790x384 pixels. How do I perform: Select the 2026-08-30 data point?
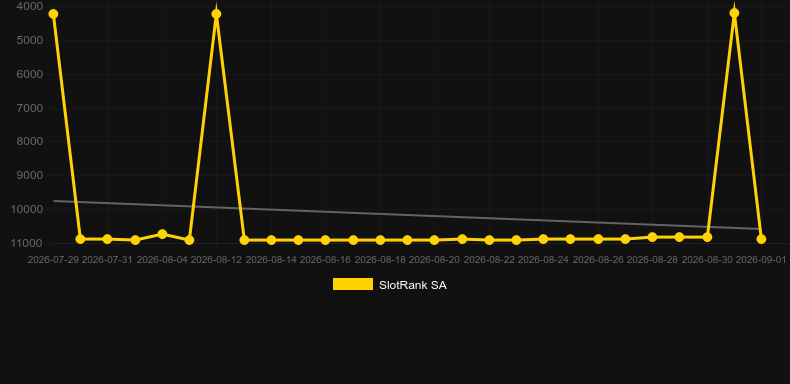pos(707,237)
